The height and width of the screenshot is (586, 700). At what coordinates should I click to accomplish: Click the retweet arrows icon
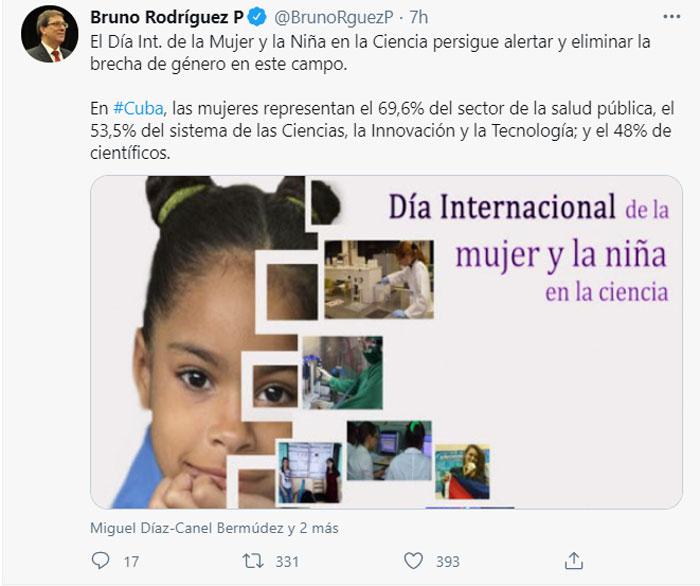click(253, 561)
